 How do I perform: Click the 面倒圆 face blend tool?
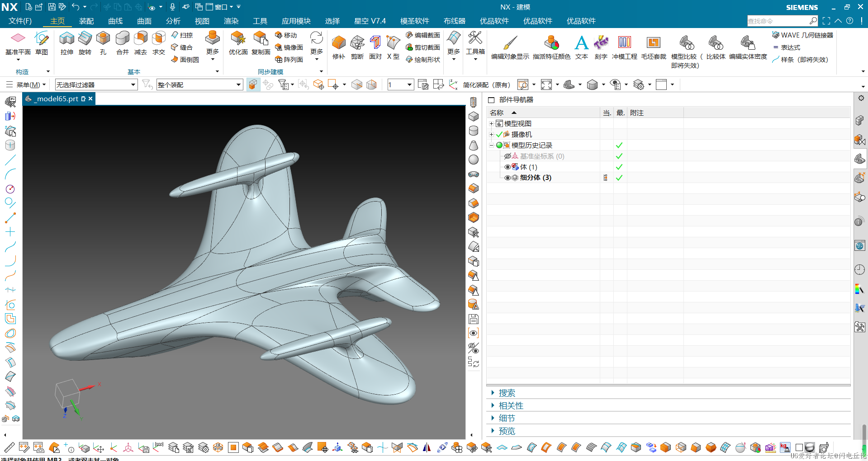[185, 60]
